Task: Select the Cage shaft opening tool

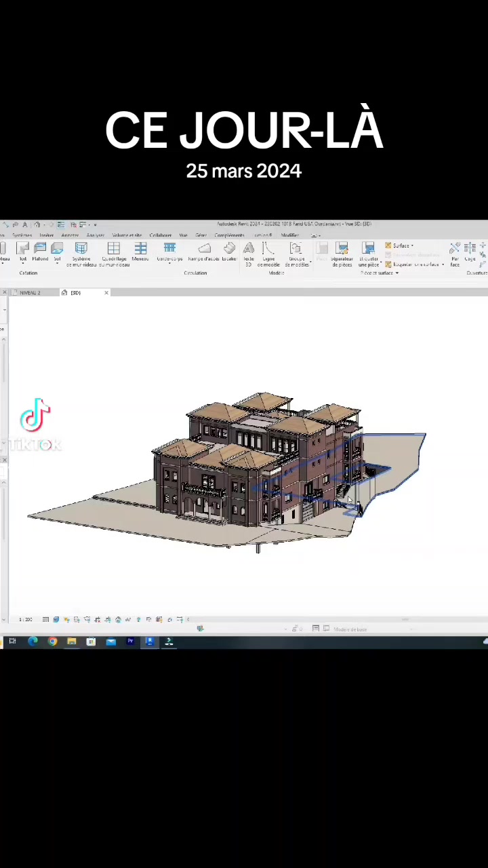Action: coord(470,252)
